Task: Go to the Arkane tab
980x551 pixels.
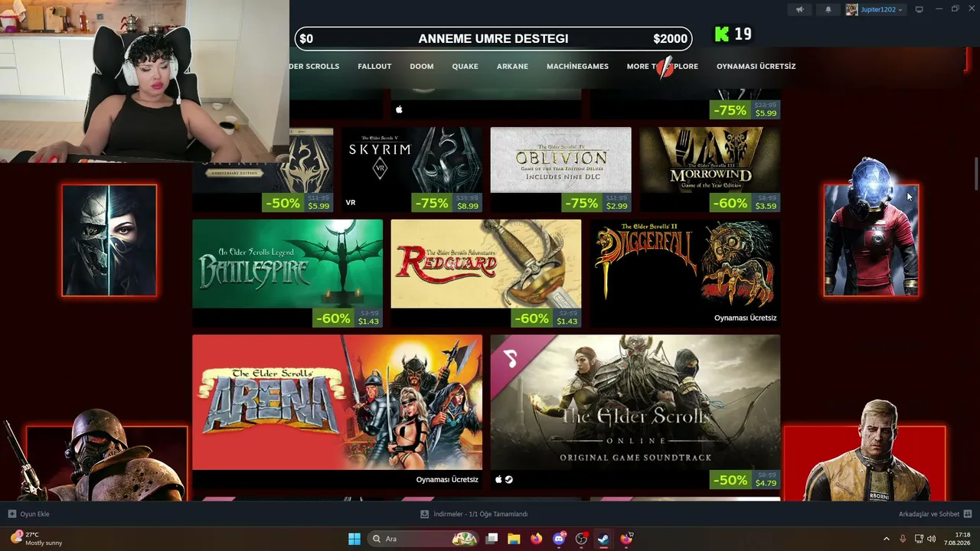Action: pyautogui.click(x=512, y=67)
